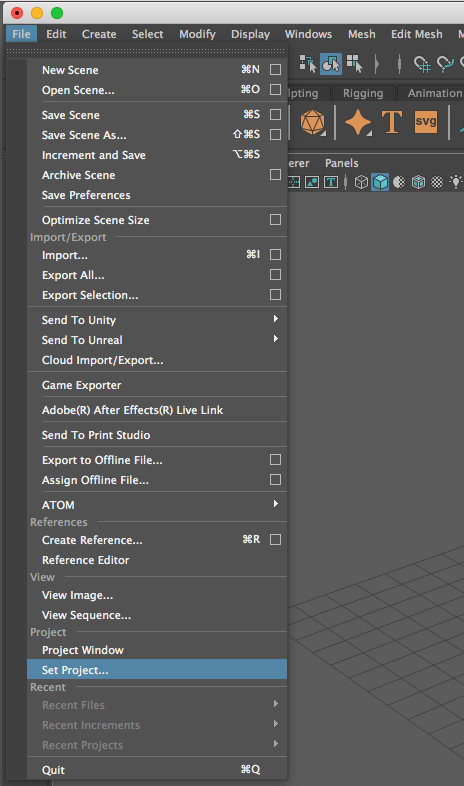Open the Display menu
This screenshot has width=464, height=786.
point(250,34)
